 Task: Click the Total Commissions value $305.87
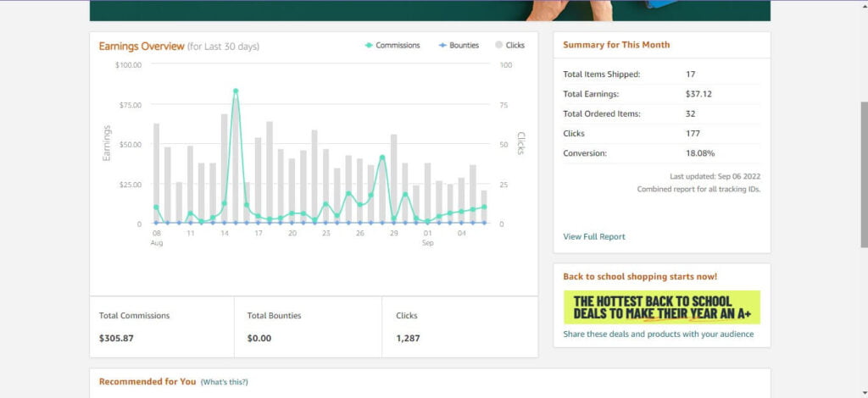(x=116, y=339)
